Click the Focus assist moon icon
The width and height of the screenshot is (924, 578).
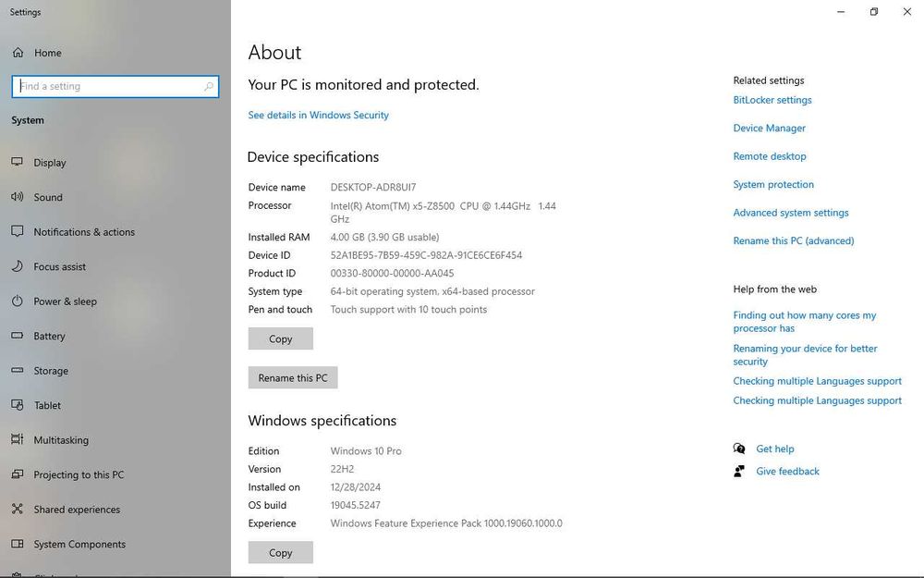(17, 266)
